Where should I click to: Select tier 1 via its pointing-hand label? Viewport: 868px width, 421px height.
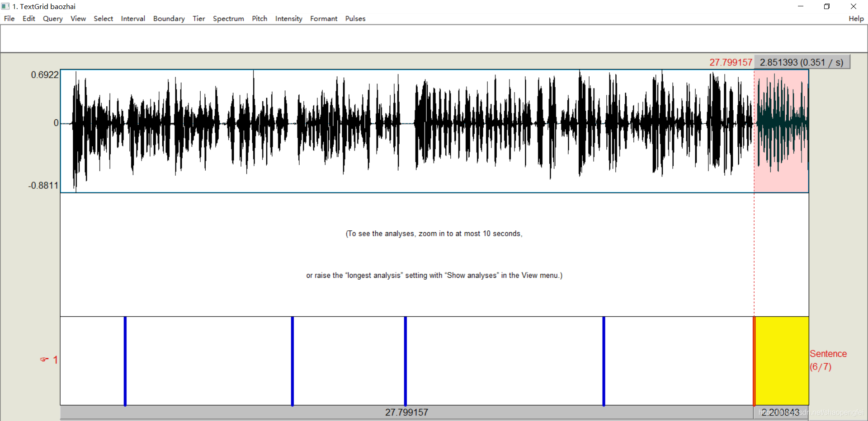[x=49, y=360]
